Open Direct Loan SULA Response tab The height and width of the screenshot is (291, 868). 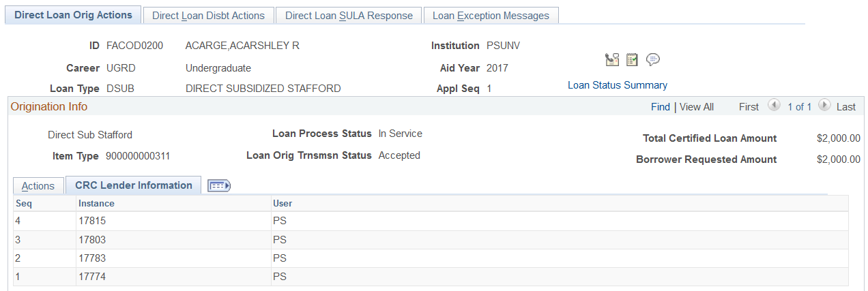click(349, 16)
